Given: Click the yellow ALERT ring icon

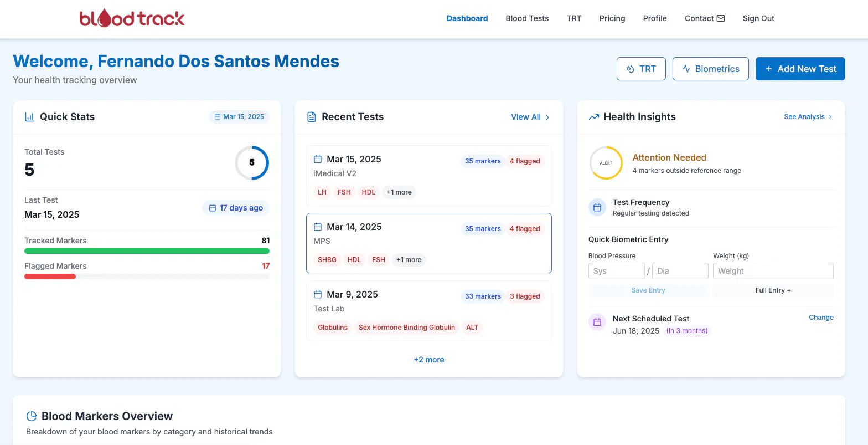Looking at the screenshot, I should point(606,163).
